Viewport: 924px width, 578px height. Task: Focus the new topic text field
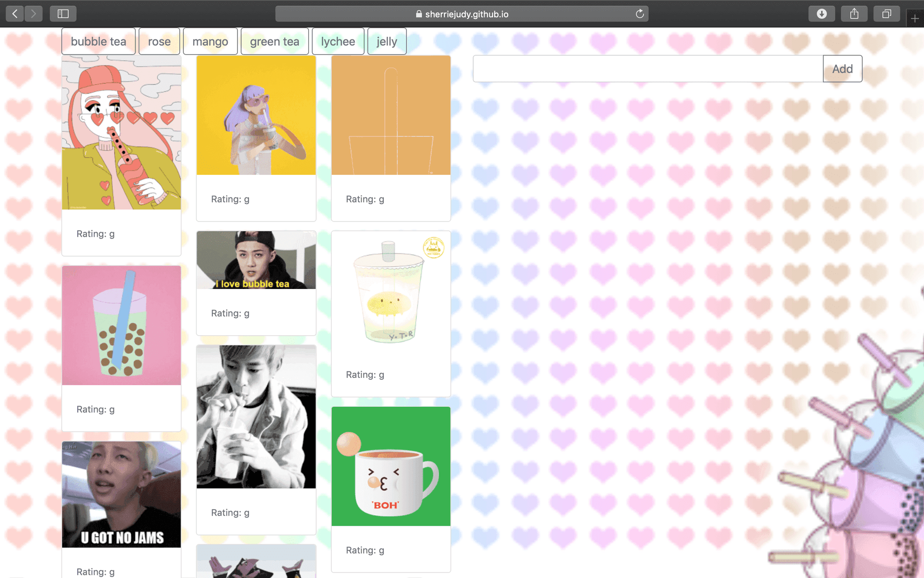click(x=648, y=69)
